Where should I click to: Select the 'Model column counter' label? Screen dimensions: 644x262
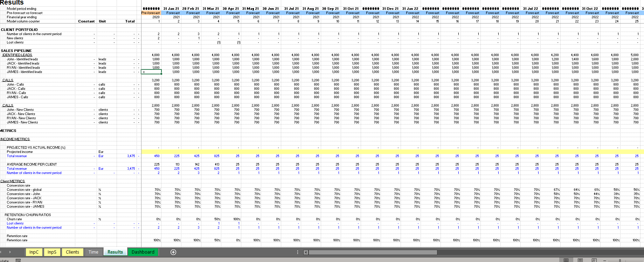tap(23, 21)
